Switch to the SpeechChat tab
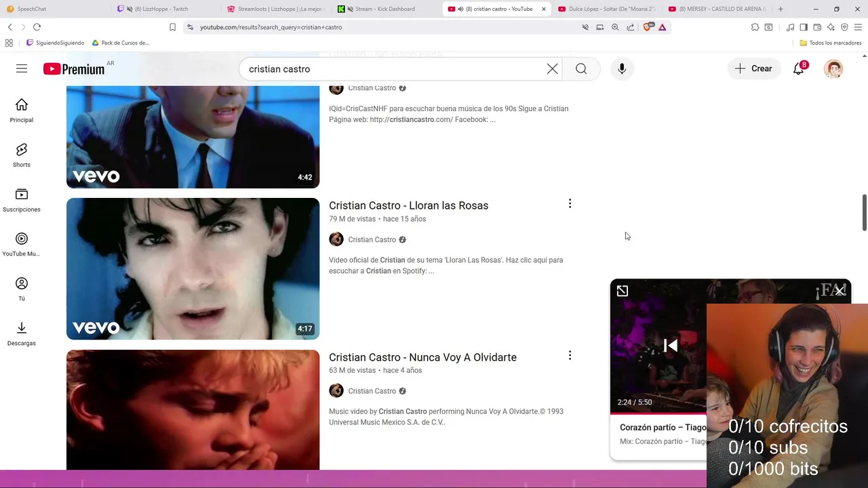868x488 pixels. point(54,9)
